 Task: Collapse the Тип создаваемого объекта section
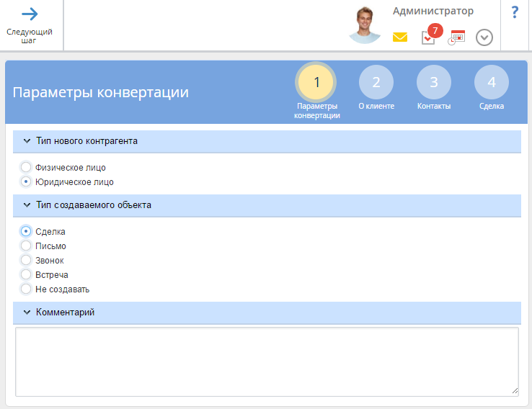click(x=27, y=205)
